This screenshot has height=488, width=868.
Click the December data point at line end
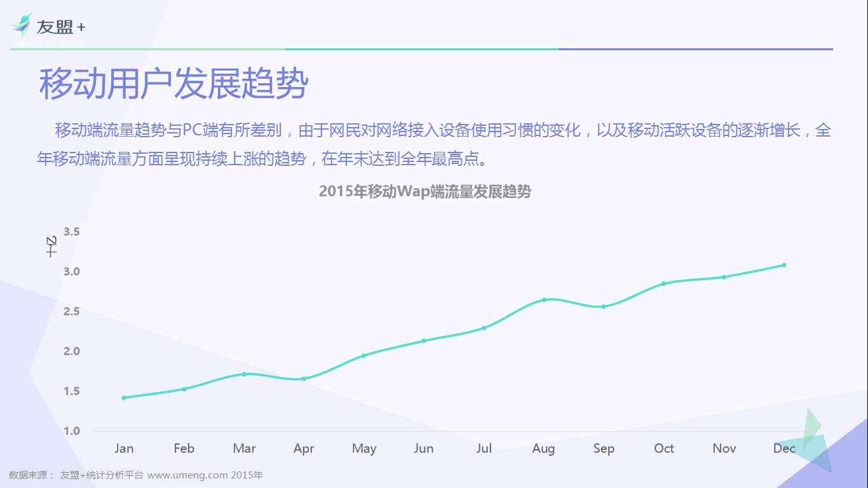pyautogui.click(x=784, y=265)
